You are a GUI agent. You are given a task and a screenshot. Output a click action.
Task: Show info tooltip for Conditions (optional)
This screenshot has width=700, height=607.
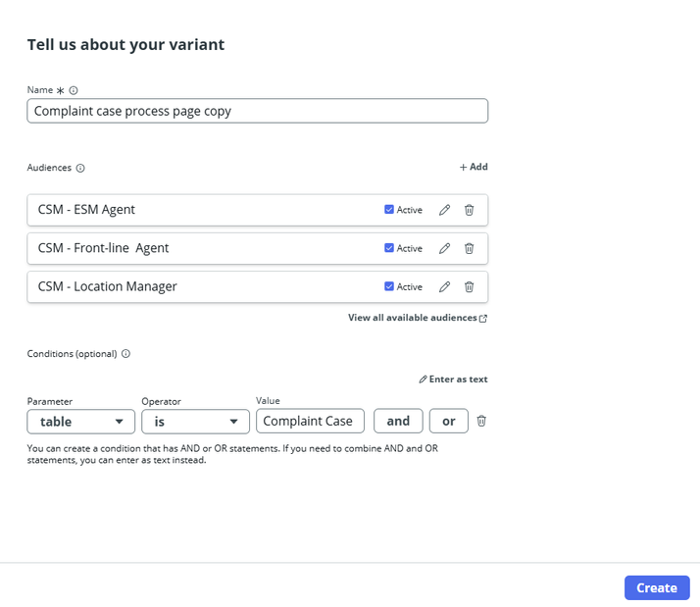125,354
